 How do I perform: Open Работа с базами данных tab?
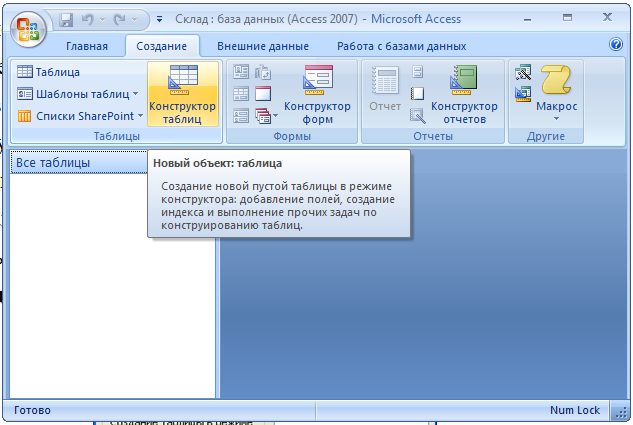point(401,46)
